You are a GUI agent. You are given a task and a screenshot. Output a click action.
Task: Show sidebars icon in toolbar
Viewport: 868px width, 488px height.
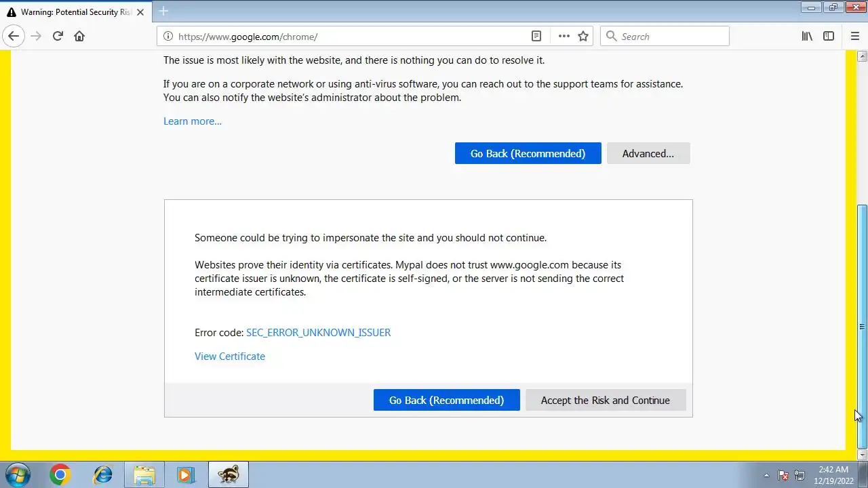(x=829, y=36)
